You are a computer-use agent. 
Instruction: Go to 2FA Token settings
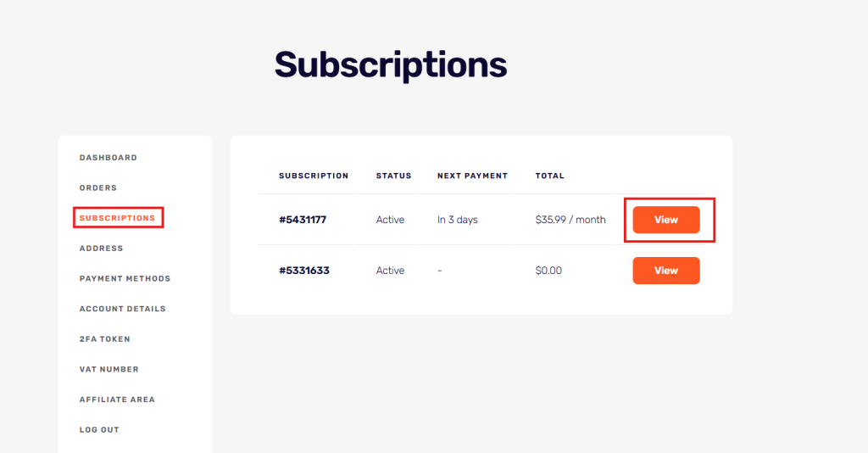(104, 339)
